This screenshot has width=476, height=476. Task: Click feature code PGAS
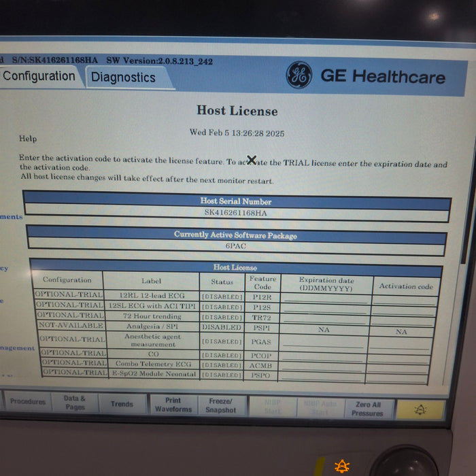coord(260,342)
